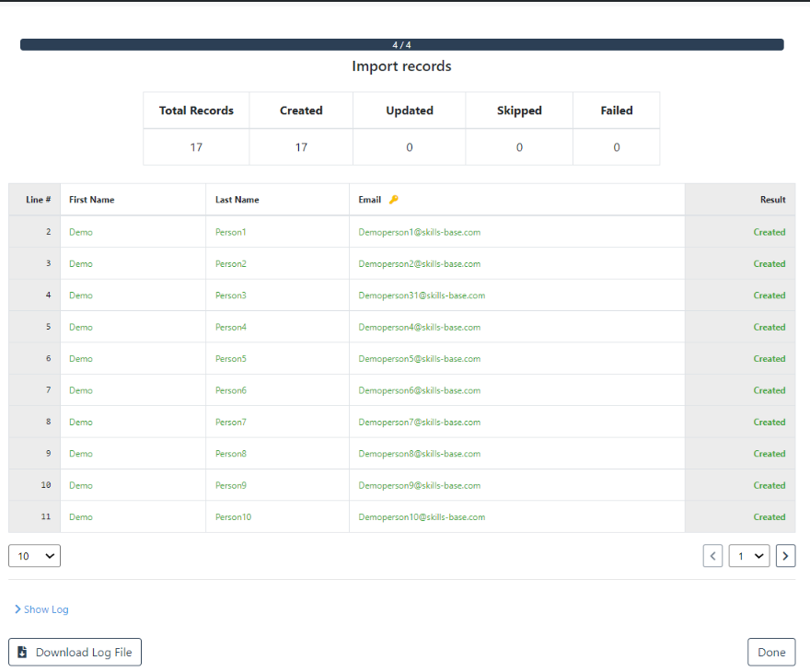Image resolution: width=810 pixels, height=672 pixels.
Task: Click the Download Log File button
Action: pyautogui.click(x=75, y=652)
